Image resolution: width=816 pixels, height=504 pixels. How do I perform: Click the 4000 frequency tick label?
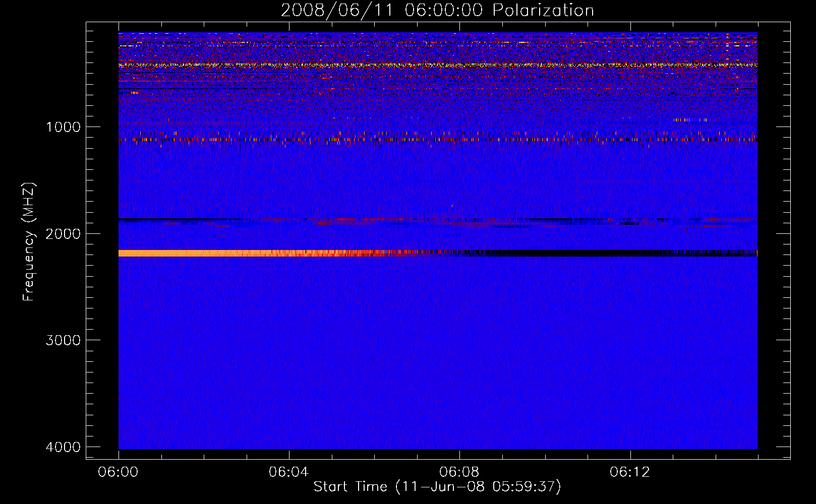63,447
